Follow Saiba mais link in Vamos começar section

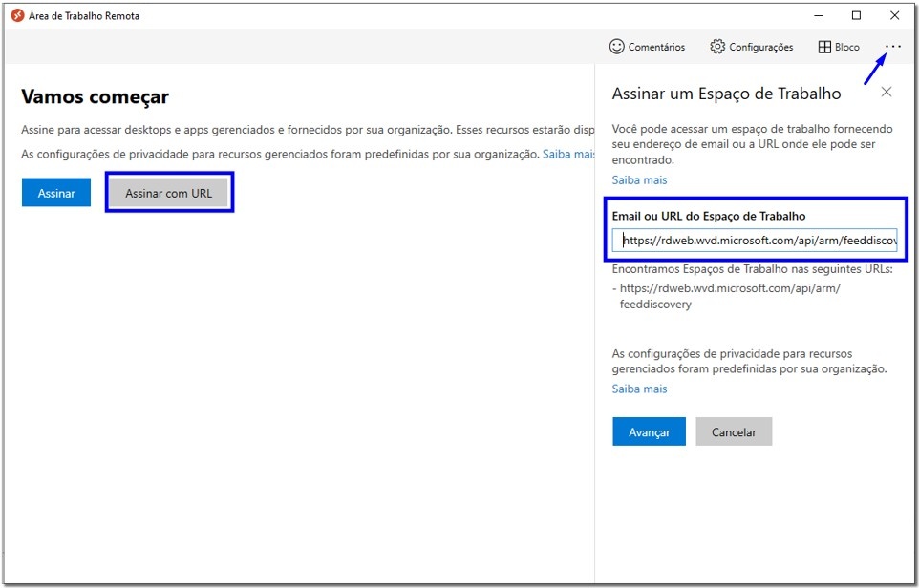pos(568,154)
